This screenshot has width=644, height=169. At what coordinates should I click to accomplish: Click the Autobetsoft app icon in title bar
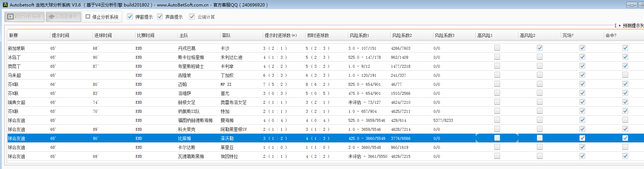pyautogui.click(x=5, y=5)
